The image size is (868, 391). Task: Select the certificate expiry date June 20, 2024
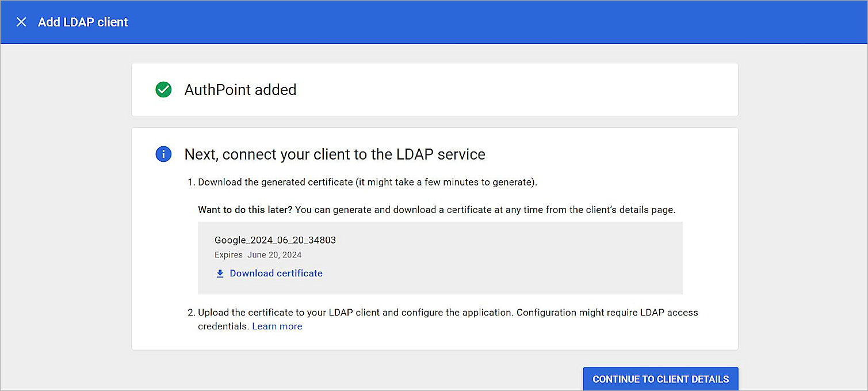click(x=274, y=255)
